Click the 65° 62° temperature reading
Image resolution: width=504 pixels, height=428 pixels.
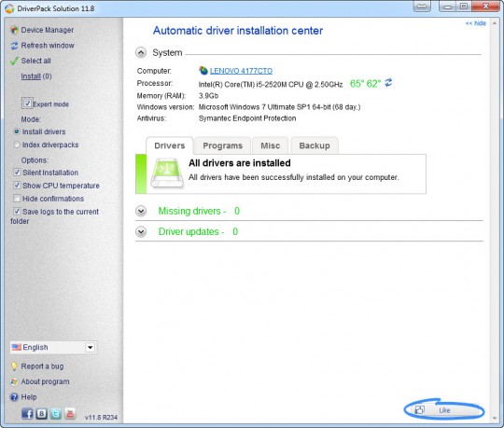coord(365,84)
